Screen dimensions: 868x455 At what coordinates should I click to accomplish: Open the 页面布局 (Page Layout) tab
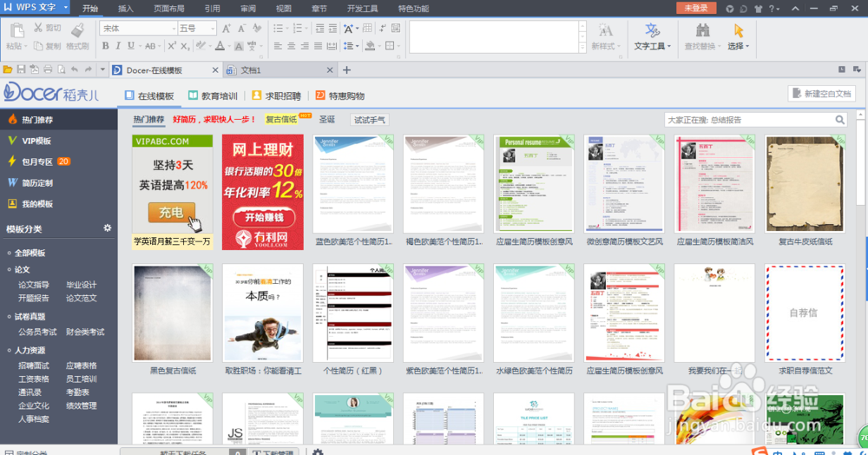(x=169, y=9)
